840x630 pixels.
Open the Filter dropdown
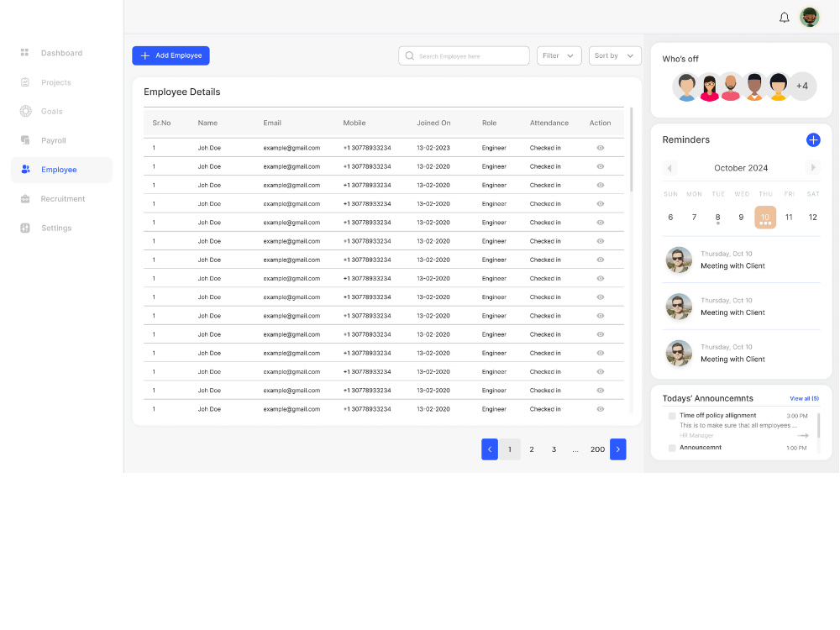click(559, 55)
